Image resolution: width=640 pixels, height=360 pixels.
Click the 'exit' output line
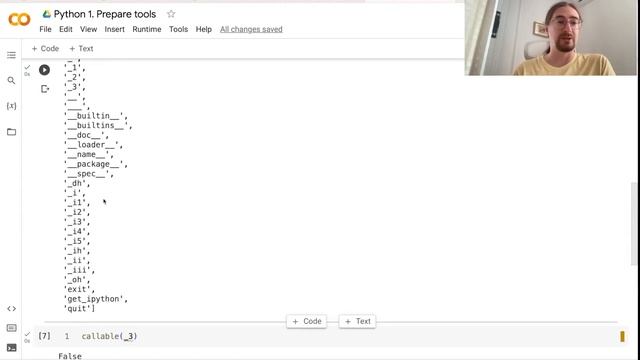pos(79,289)
